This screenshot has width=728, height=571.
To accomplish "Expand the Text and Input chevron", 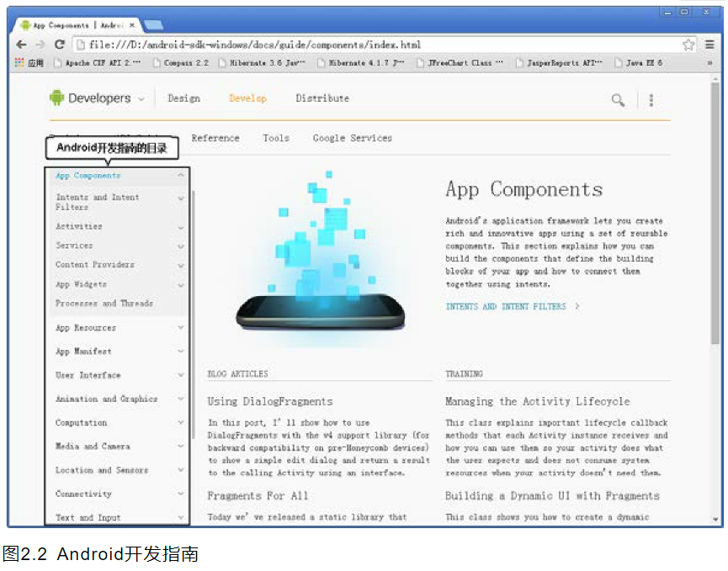I will coord(181,517).
